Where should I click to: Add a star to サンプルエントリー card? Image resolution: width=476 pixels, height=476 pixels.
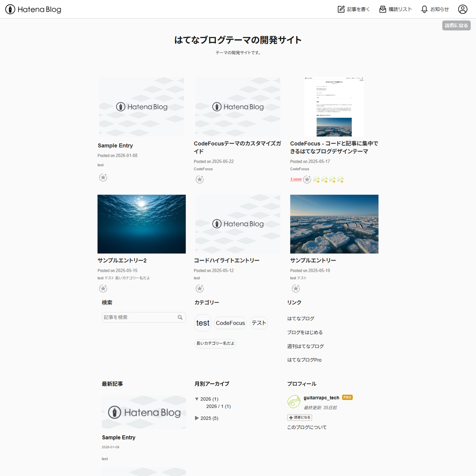[x=296, y=288]
